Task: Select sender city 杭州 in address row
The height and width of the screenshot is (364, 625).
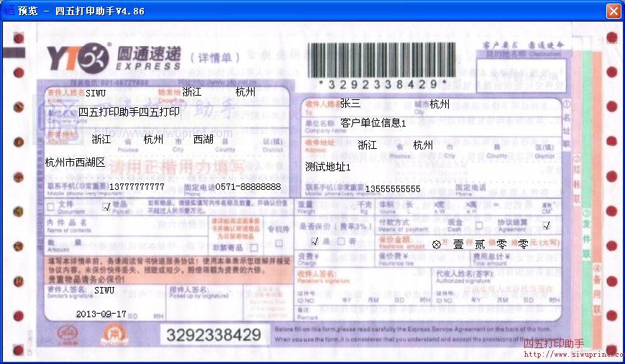Action: (153, 139)
